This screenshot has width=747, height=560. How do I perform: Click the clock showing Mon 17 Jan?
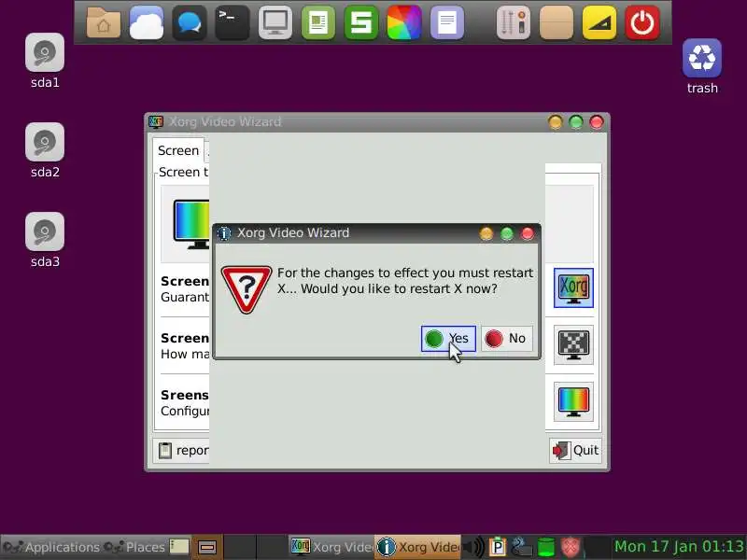(x=680, y=547)
